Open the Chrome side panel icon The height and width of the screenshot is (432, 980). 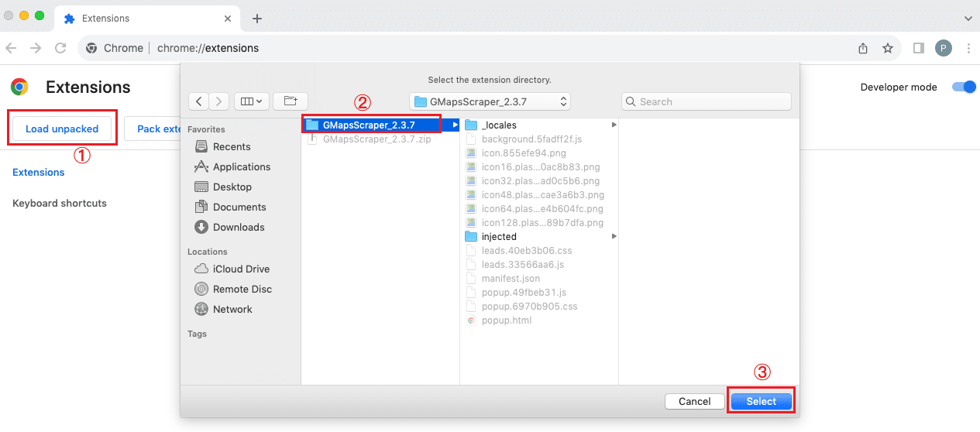[x=919, y=48]
